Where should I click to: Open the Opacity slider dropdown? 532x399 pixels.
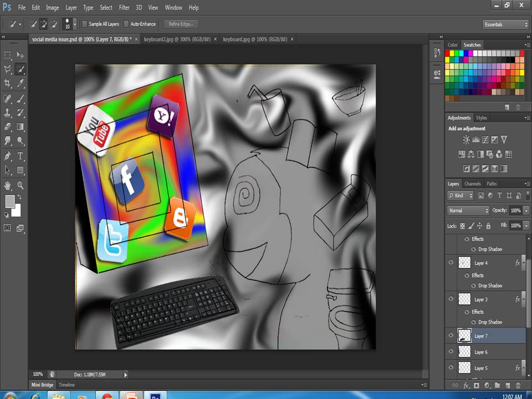[x=526, y=211]
